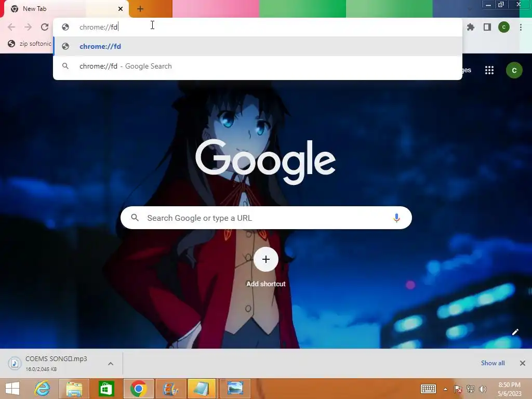Choose the chrome://fd Google Search suggestion
The image size is (532, 399).
(258, 66)
